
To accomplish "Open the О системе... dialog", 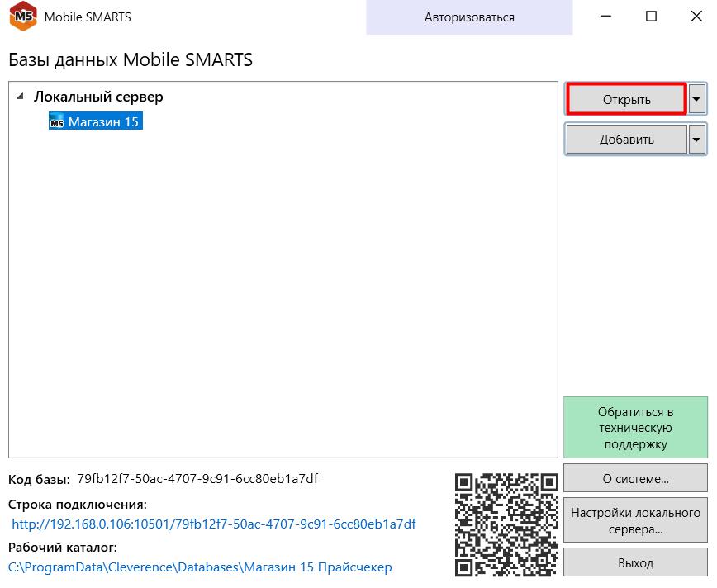I will 635,478.
